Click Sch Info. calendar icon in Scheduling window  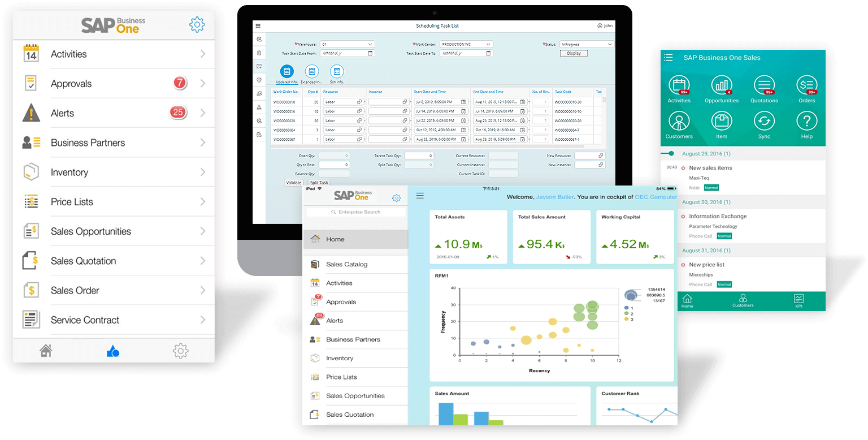point(337,71)
